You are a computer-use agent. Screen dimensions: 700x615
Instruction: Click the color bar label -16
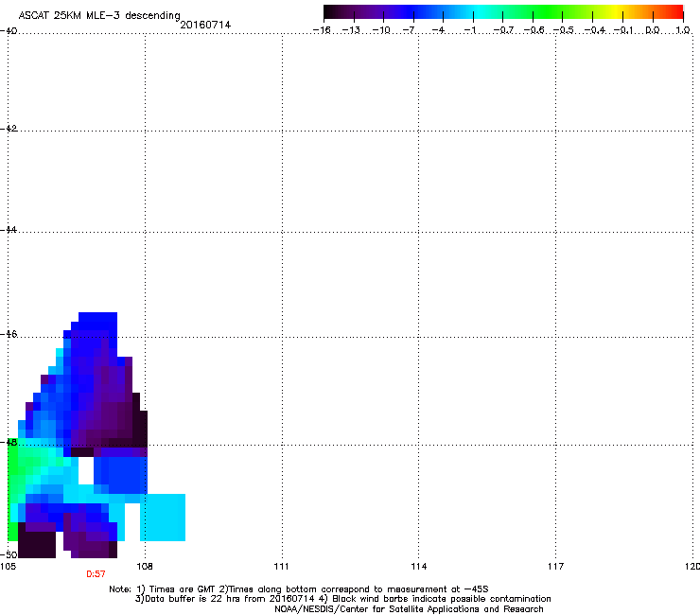[322, 30]
